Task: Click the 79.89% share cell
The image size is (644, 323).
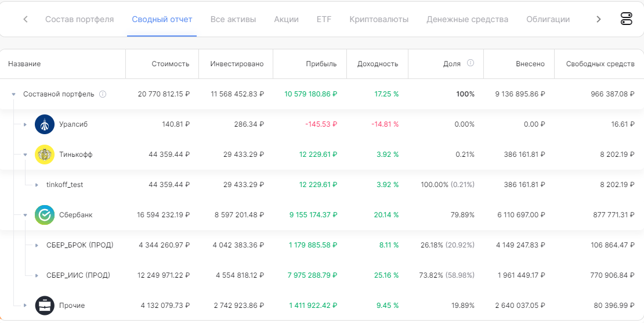Action: (x=464, y=215)
